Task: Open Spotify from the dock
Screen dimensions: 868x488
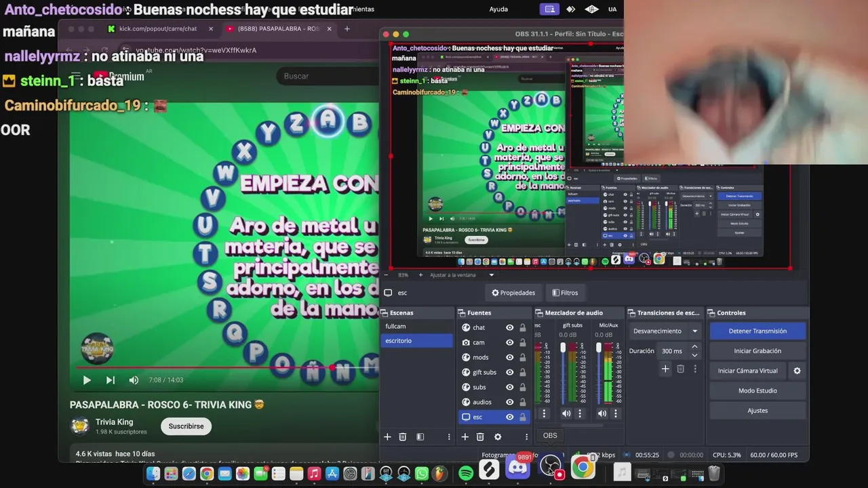Action: [466, 474]
